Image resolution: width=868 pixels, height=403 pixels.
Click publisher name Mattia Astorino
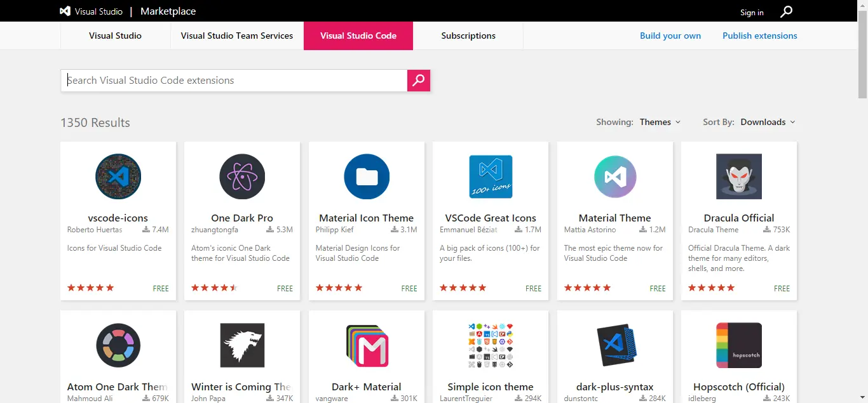pos(590,230)
